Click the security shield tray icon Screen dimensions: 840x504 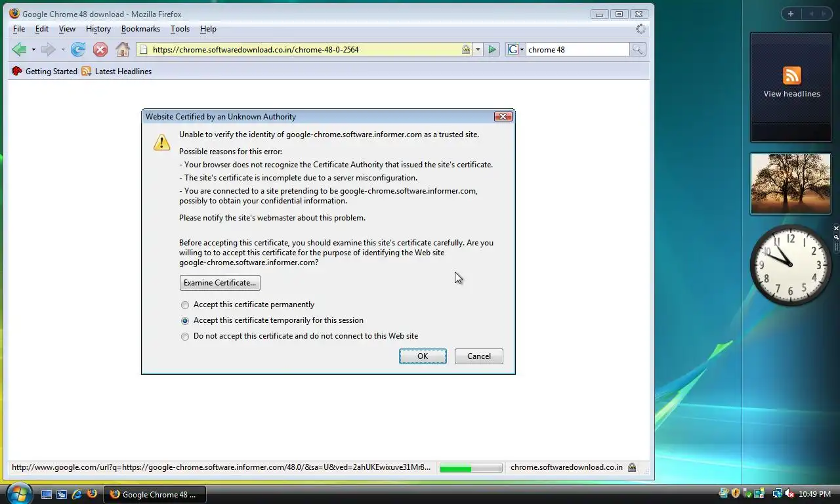[x=736, y=493]
